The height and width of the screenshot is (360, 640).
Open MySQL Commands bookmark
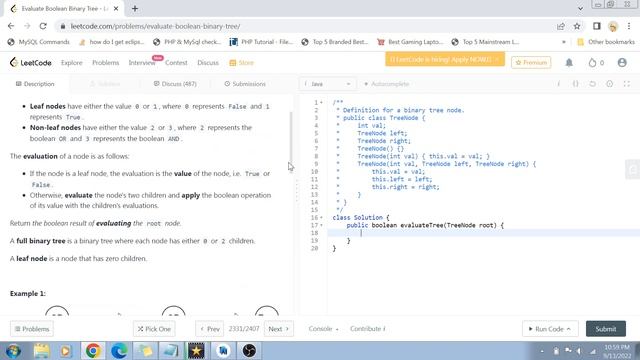tap(39, 42)
